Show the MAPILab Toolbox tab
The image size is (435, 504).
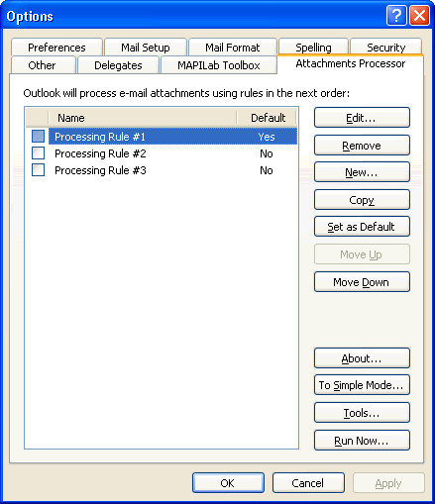click(x=219, y=65)
